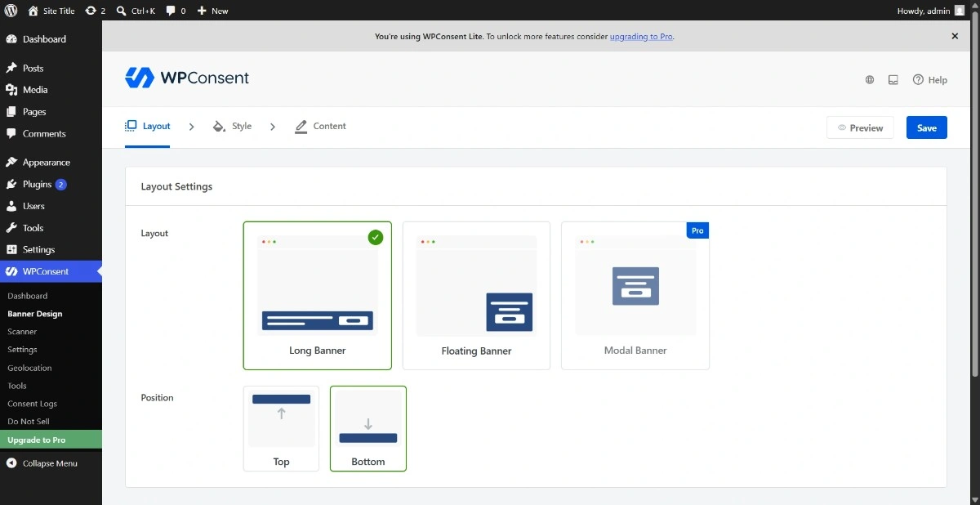980x505 pixels.
Task: Switch to the Style tab
Action: coord(232,127)
